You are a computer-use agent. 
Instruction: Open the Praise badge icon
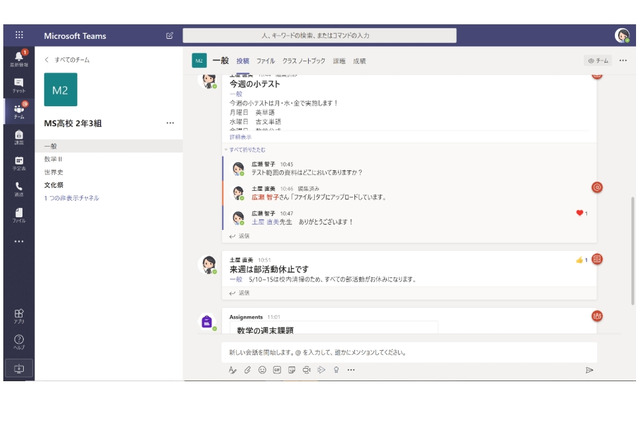point(336,370)
